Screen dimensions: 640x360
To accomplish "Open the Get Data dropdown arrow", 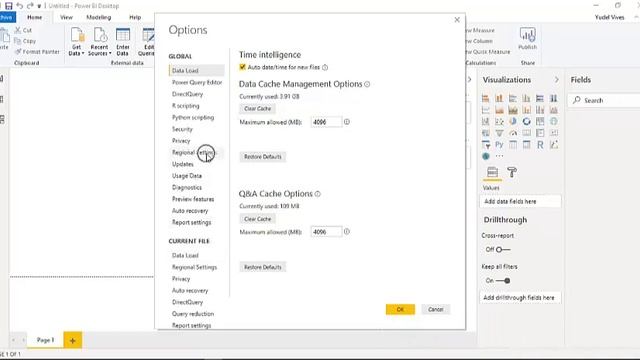I will (83, 53).
